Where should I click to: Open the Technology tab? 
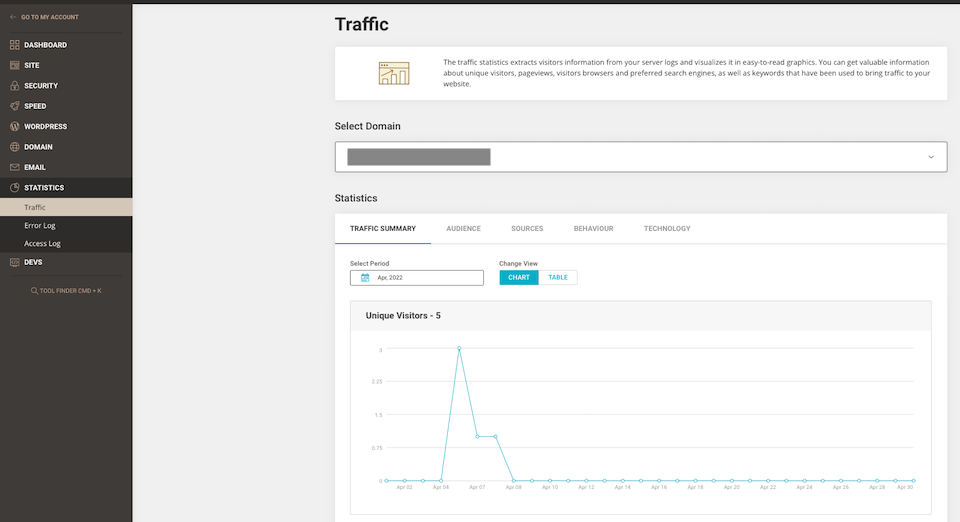667,228
